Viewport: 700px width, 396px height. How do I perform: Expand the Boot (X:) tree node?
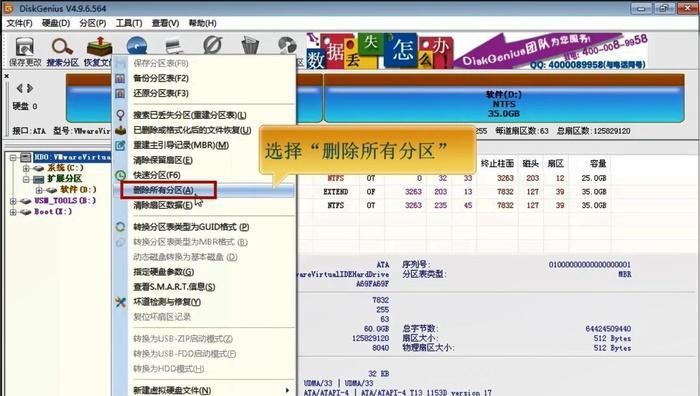pos(13,213)
